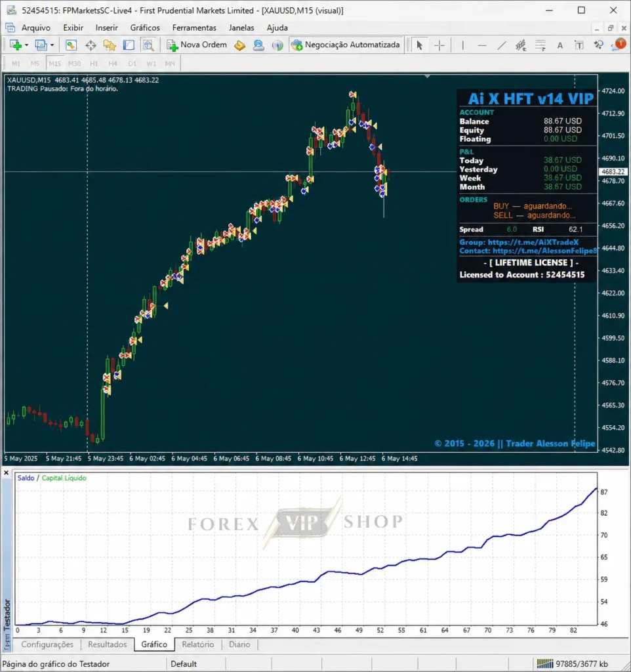Switch to Resultados tab

pyautogui.click(x=107, y=644)
